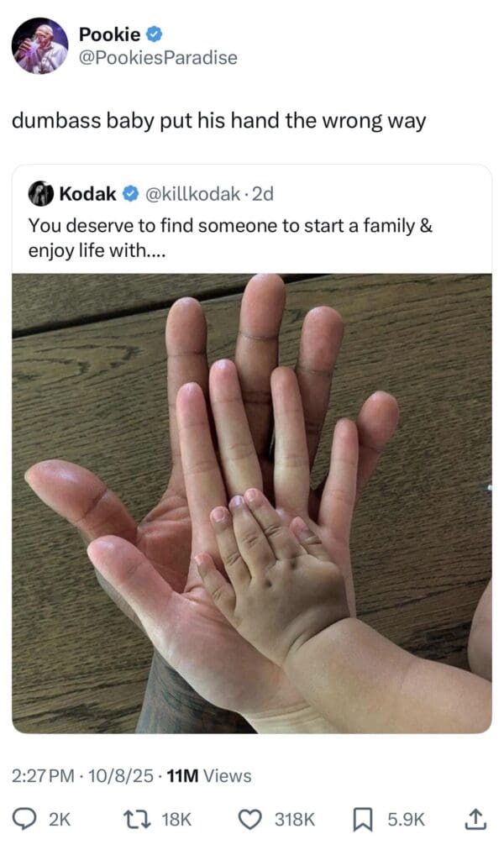Open the reply comment bubble icon
The width and height of the screenshot is (504, 850).
point(24,819)
